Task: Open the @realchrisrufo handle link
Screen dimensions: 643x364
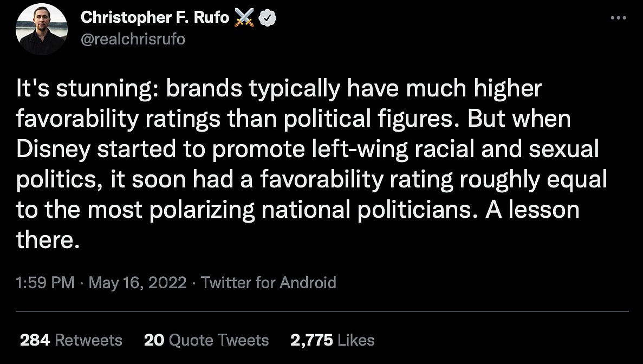Action: [133, 39]
